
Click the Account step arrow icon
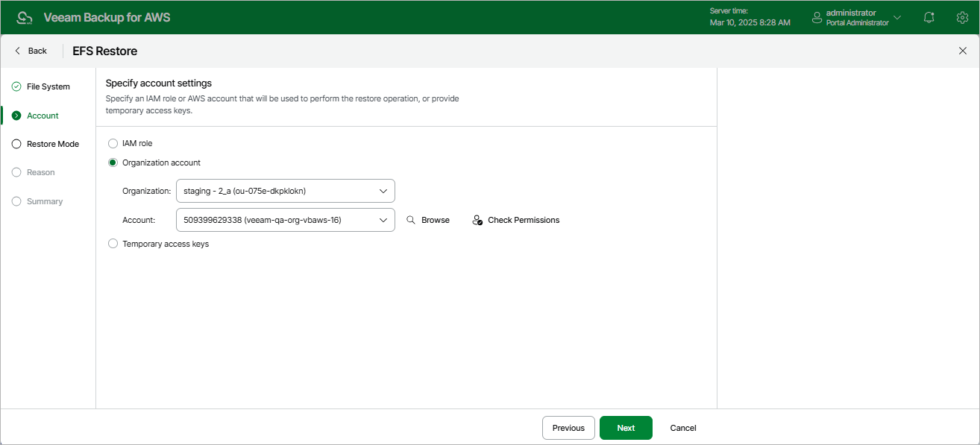pyautogui.click(x=16, y=115)
